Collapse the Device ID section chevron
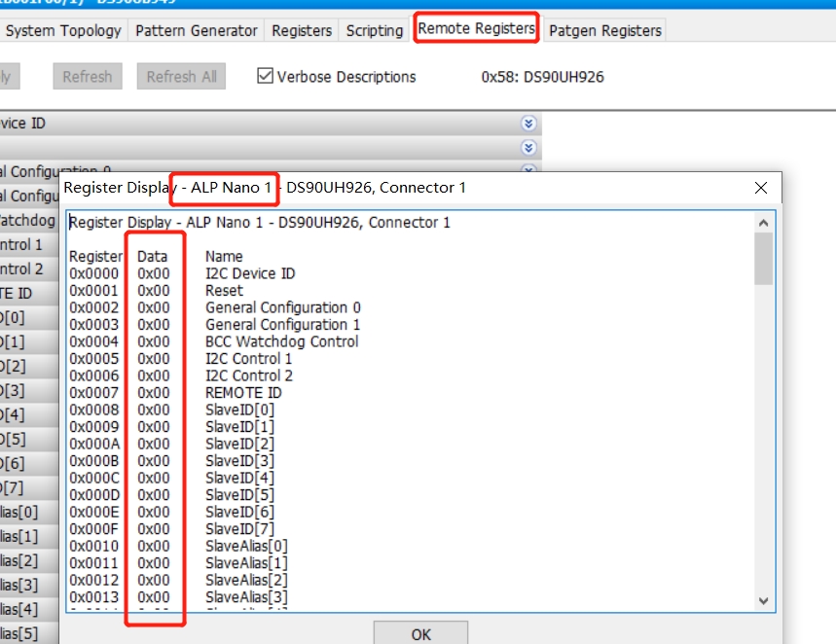This screenshot has height=644, width=836. [527, 123]
